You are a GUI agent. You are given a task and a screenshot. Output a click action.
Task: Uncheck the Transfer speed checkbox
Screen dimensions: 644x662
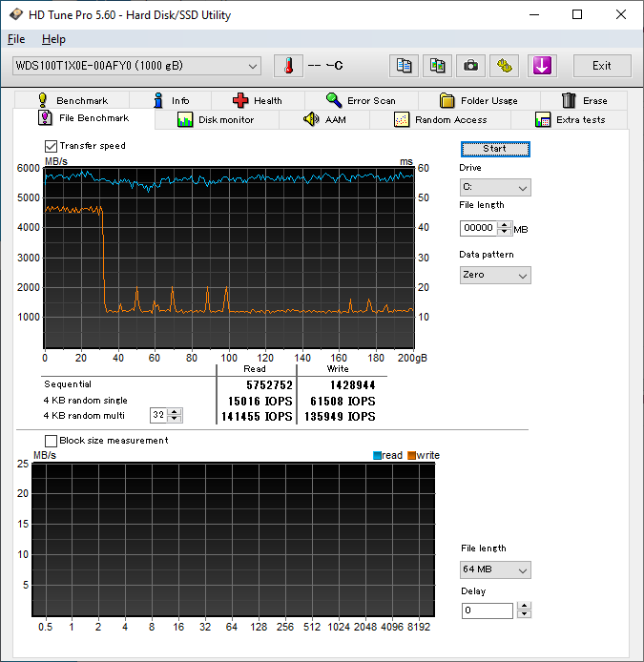pyautogui.click(x=52, y=146)
